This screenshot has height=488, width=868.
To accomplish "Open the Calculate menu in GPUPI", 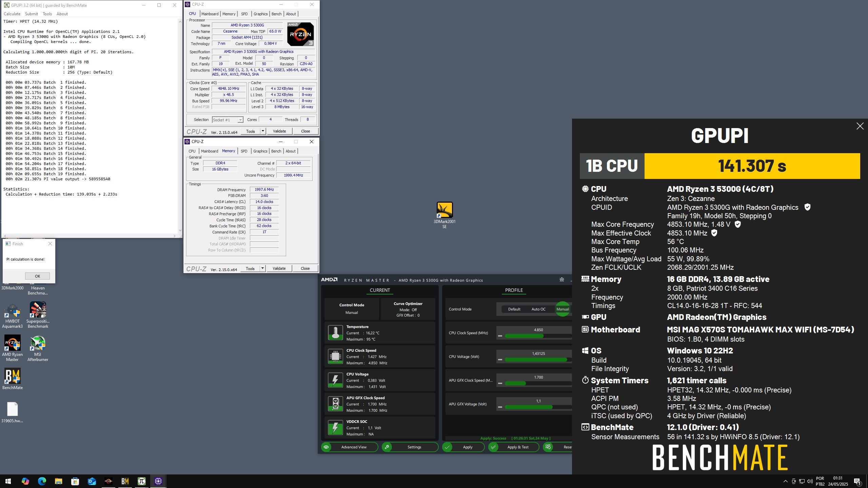I will pyautogui.click(x=12, y=14).
